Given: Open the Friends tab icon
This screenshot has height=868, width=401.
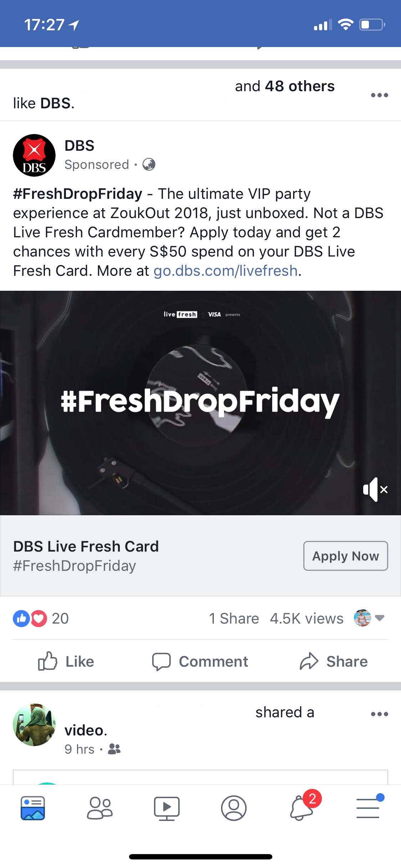Looking at the screenshot, I should tap(100, 808).
